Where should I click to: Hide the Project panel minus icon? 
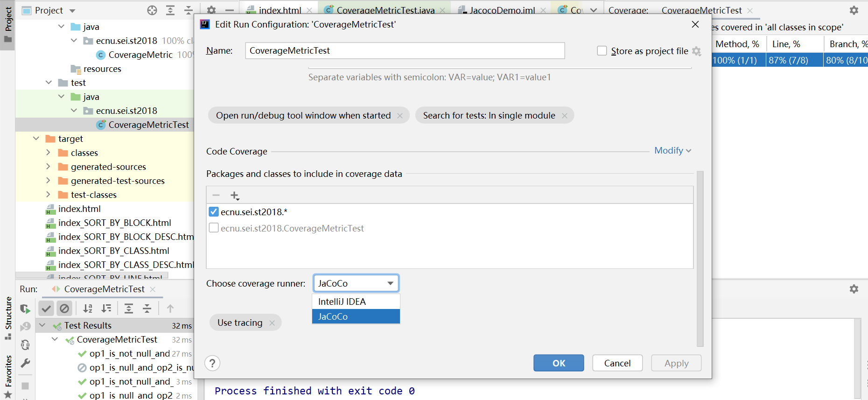(229, 10)
